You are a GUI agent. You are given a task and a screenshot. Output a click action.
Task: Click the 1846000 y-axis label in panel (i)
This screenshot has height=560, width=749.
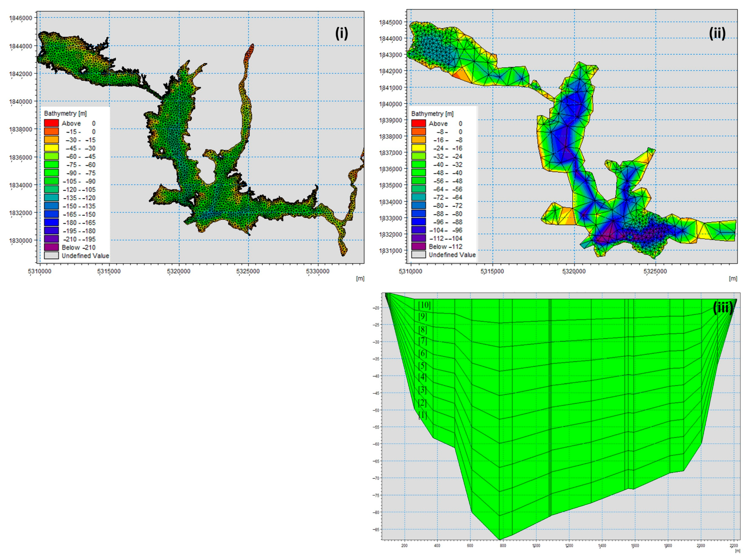[21, 18]
